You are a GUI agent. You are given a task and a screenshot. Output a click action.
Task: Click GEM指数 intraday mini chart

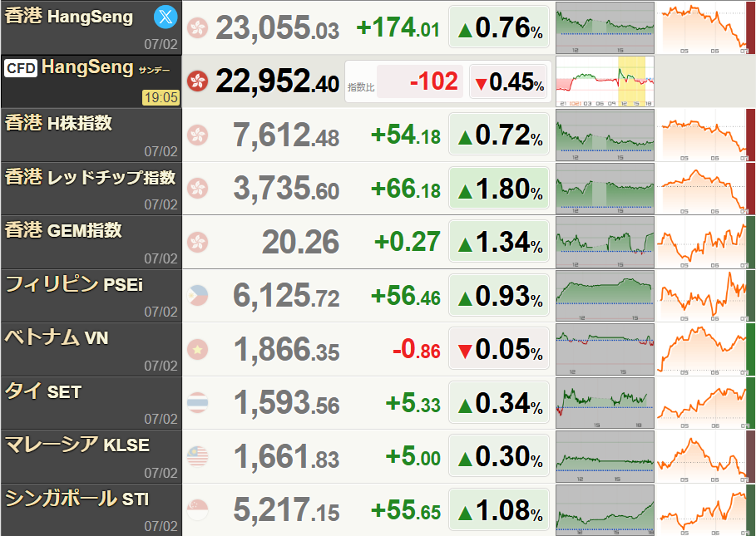[x=605, y=242]
